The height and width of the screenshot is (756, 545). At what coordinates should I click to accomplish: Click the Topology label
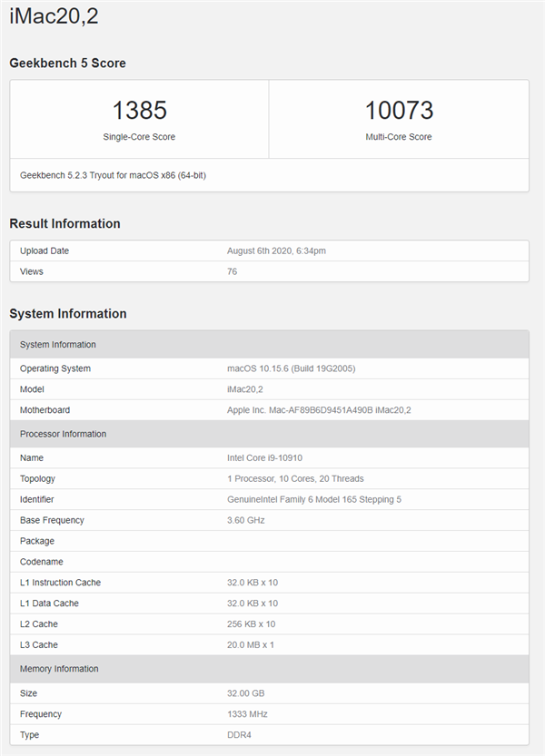pyautogui.click(x=37, y=479)
